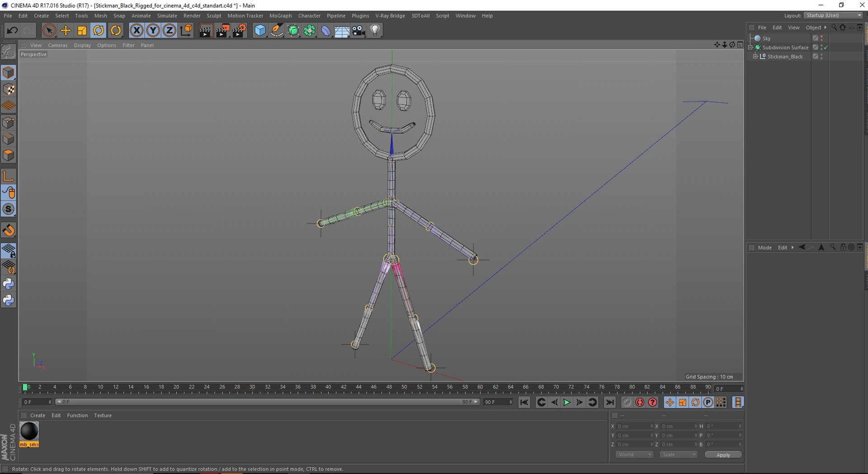868x474 pixels.
Task: Toggle Autokeying red record button
Action: (x=639, y=402)
